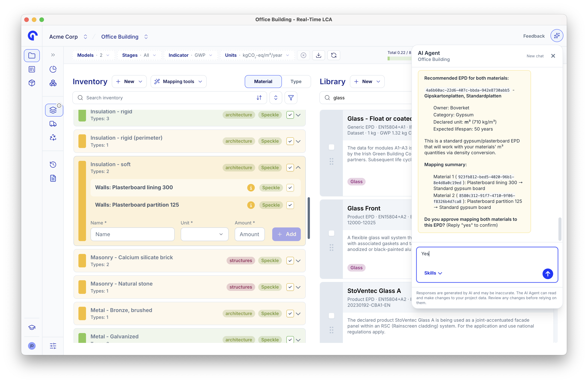
Task: Open the Mapping tools dropdown
Action: pyautogui.click(x=178, y=82)
